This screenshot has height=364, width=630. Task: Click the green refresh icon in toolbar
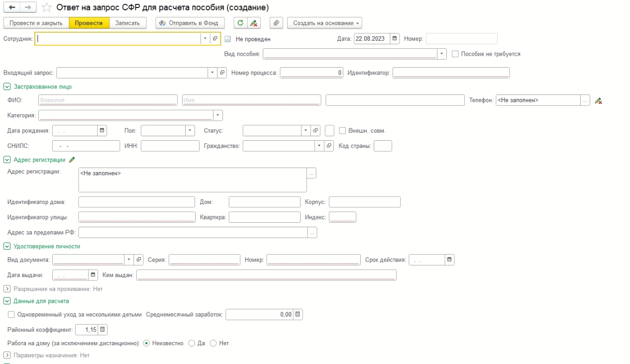click(241, 23)
